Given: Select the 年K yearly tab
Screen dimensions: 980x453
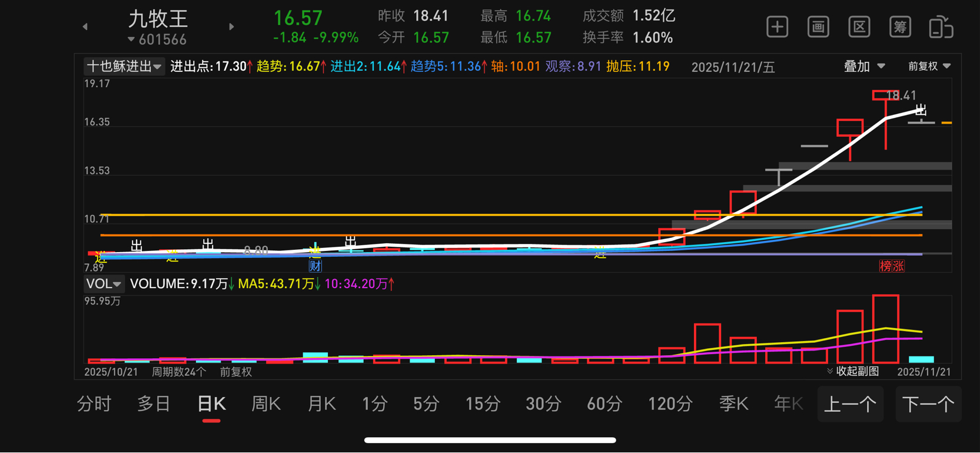Looking at the screenshot, I should pyautogui.click(x=789, y=404).
